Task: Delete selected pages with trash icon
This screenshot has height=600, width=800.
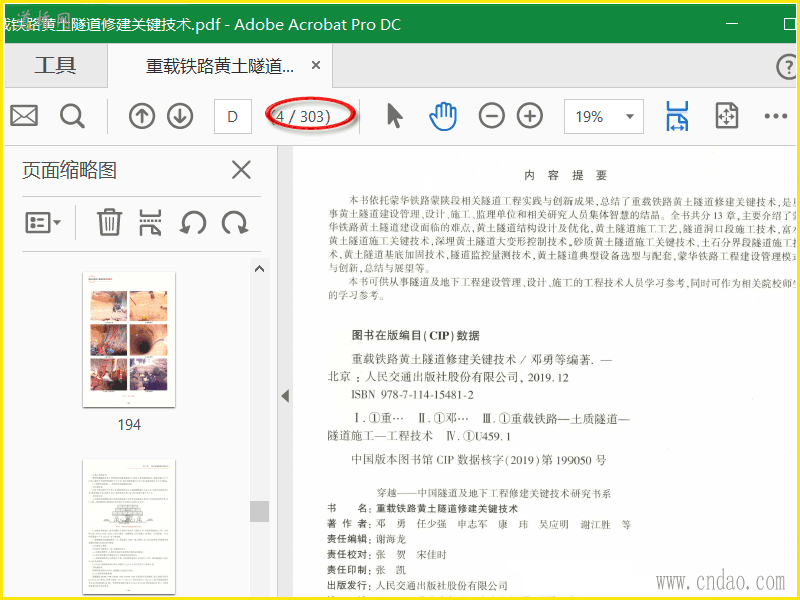Action: click(109, 222)
